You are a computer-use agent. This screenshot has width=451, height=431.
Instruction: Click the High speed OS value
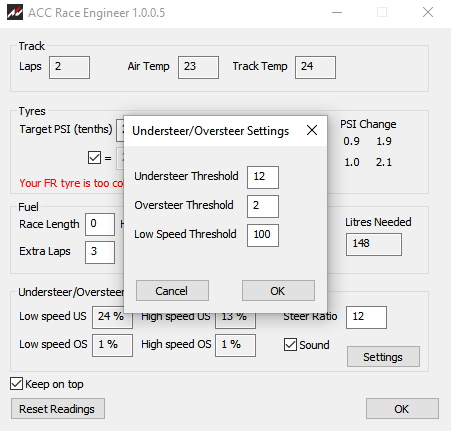point(235,345)
